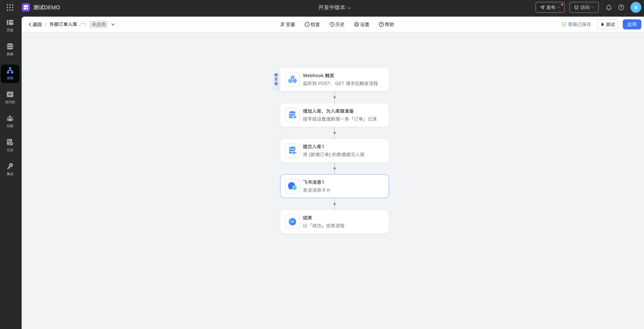644x329 pixels.
Task: Select the 增加入库，为入库做准备 node title
Action: pos(328,111)
